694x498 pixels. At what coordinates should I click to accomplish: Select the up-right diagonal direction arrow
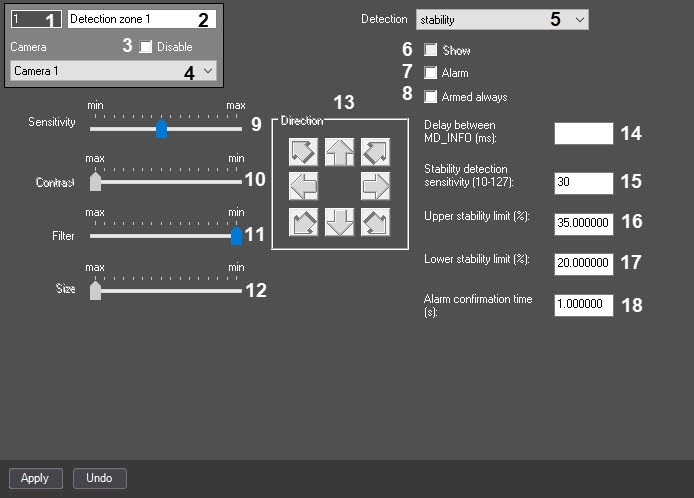pyautogui.click(x=375, y=152)
